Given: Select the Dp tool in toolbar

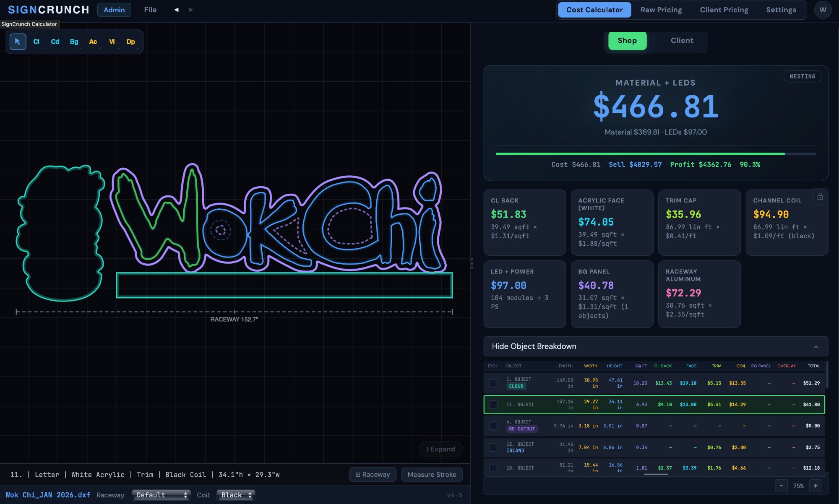Looking at the screenshot, I should (x=130, y=42).
